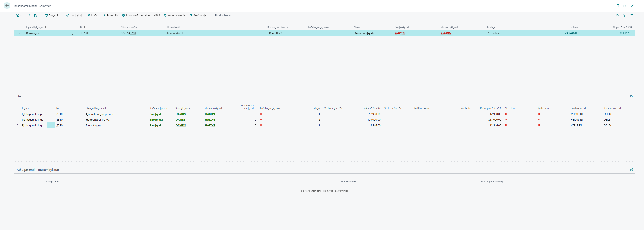Approve using the Samþykkja action

pos(74,15)
